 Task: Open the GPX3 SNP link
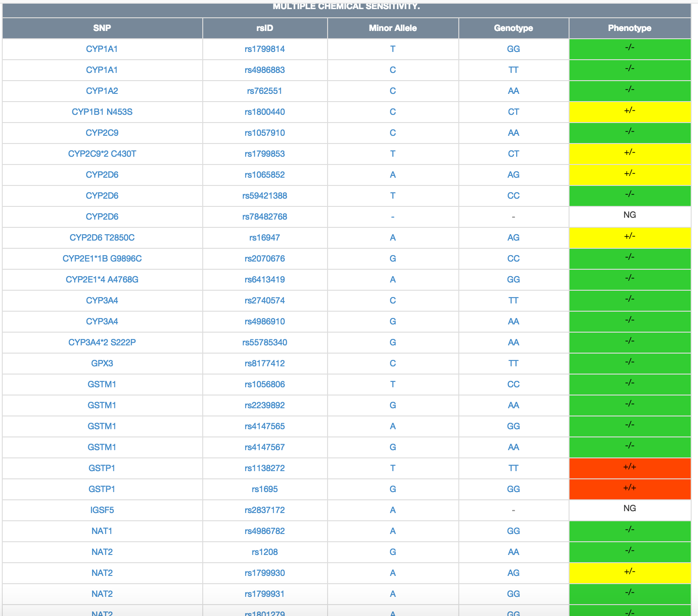tap(102, 364)
